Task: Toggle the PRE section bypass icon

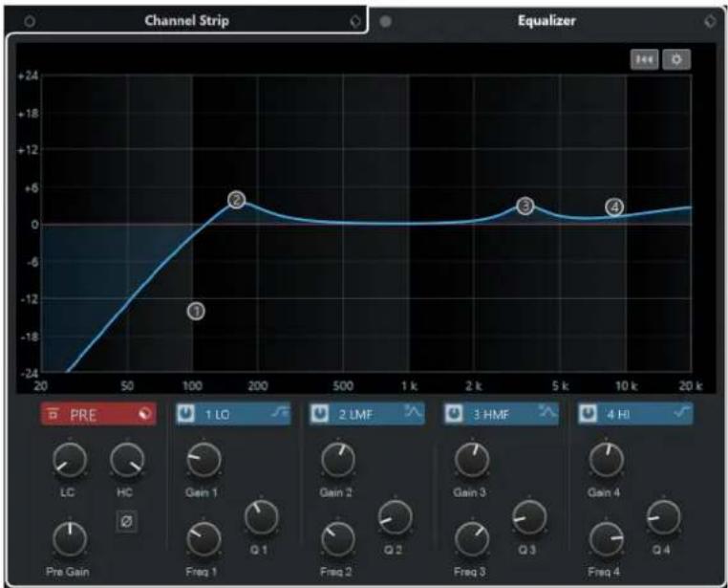Action: coord(144,414)
